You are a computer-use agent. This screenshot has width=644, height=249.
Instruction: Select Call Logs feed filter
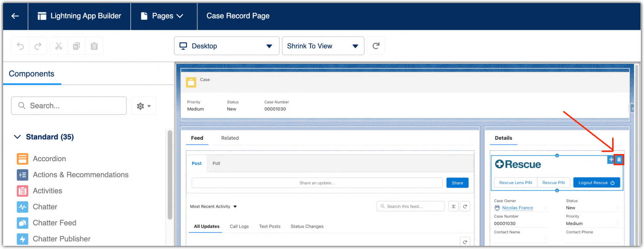pyautogui.click(x=239, y=227)
